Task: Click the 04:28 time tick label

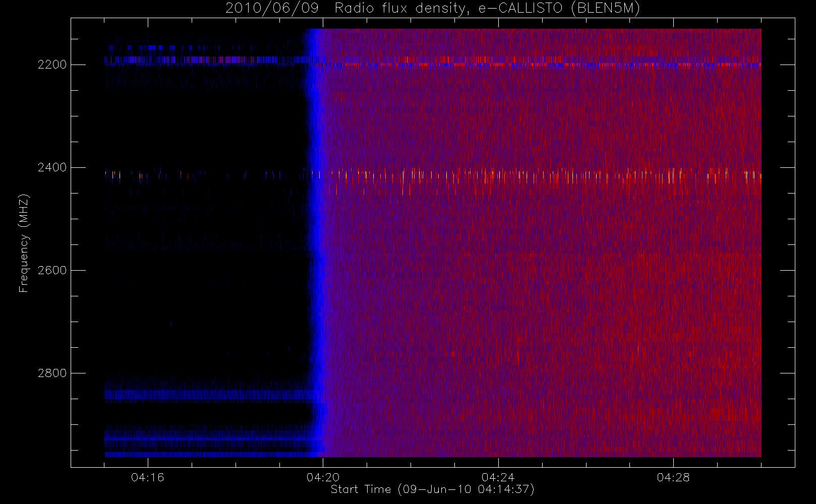Action: pos(673,477)
